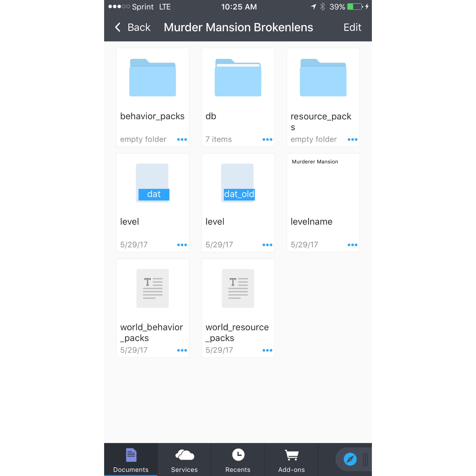The image size is (476, 476).
Task: Switch to the Recents tab
Action: point(238,460)
